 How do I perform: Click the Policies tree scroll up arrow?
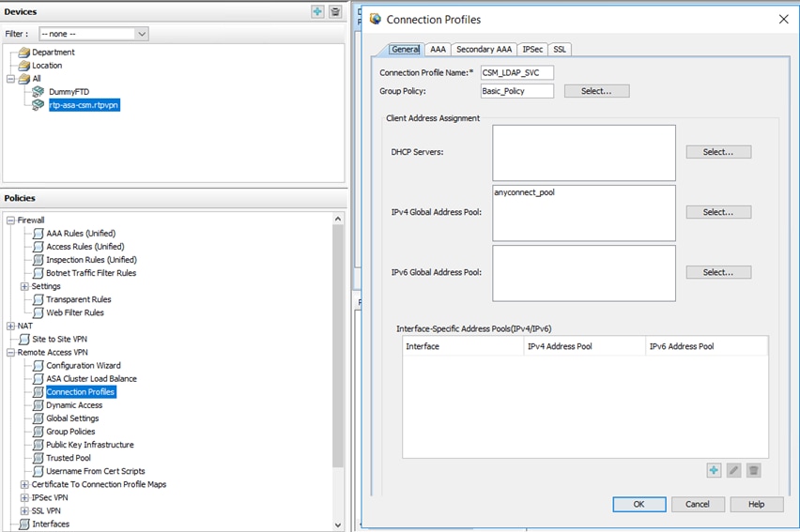point(338,220)
